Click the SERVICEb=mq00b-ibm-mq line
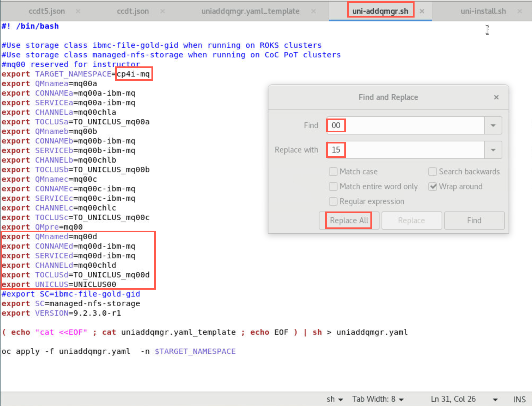This screenshot has width=532, height=406. click(x=68, y=150)
